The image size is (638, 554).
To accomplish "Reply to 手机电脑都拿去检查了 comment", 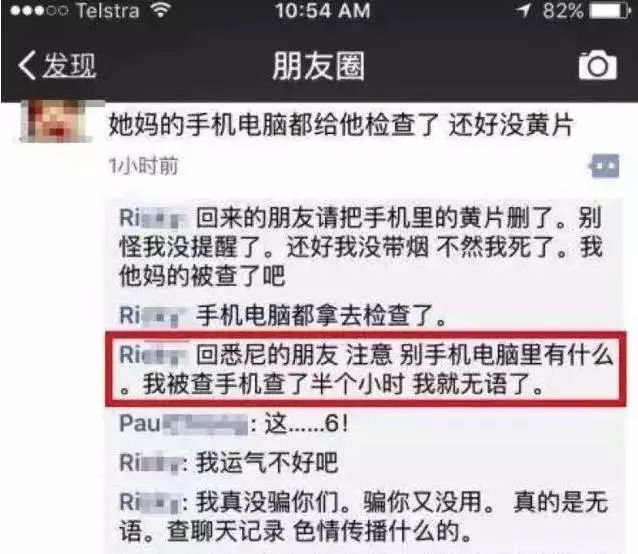I will pos(321,315).
